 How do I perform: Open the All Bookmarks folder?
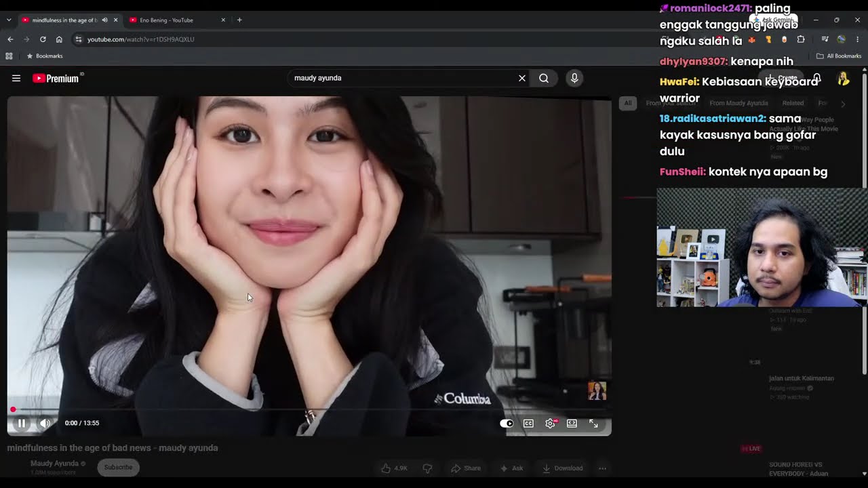tap(839, 56)
